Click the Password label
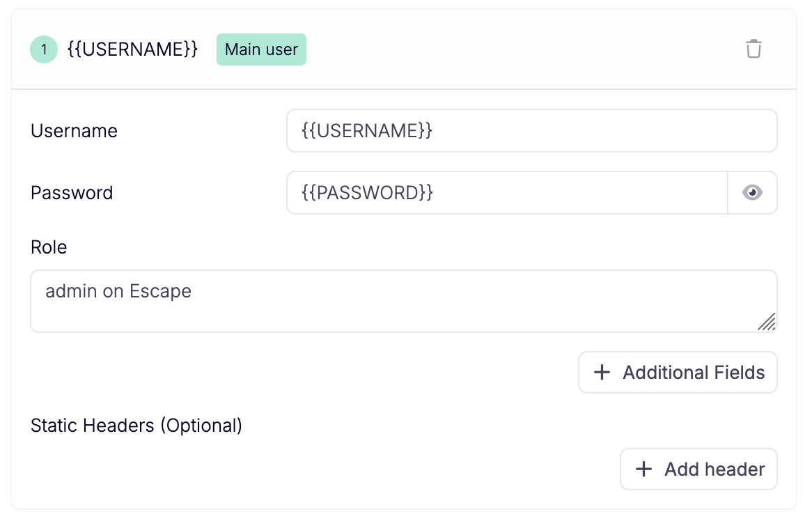Viewport: 812px width, 521px height. point(72,193)
